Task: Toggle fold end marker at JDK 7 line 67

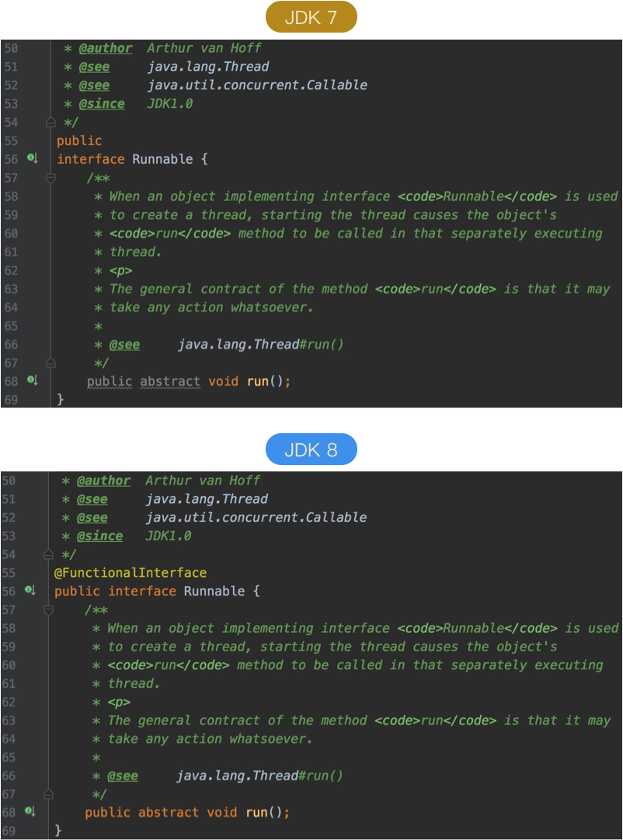Action: [x=51, y=363]
